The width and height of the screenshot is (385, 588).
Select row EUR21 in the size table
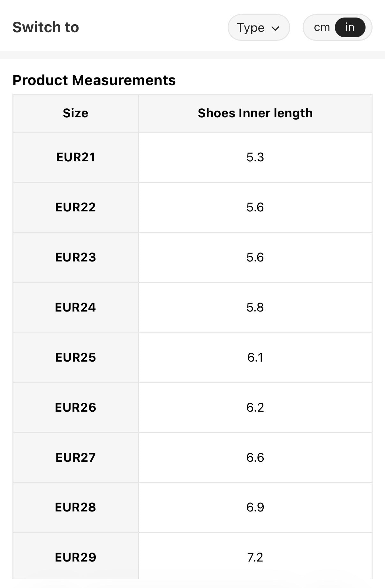[x=76, y=157]
